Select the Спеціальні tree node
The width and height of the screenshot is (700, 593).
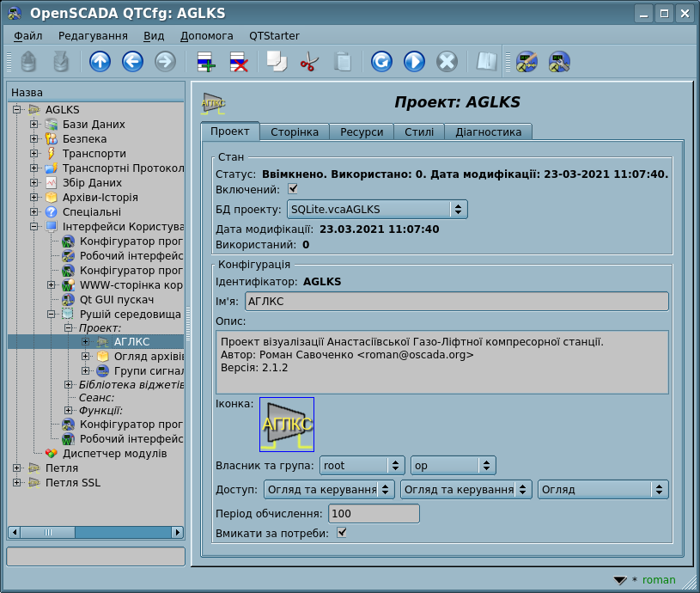pyautogui.click(x=92, y=212)
